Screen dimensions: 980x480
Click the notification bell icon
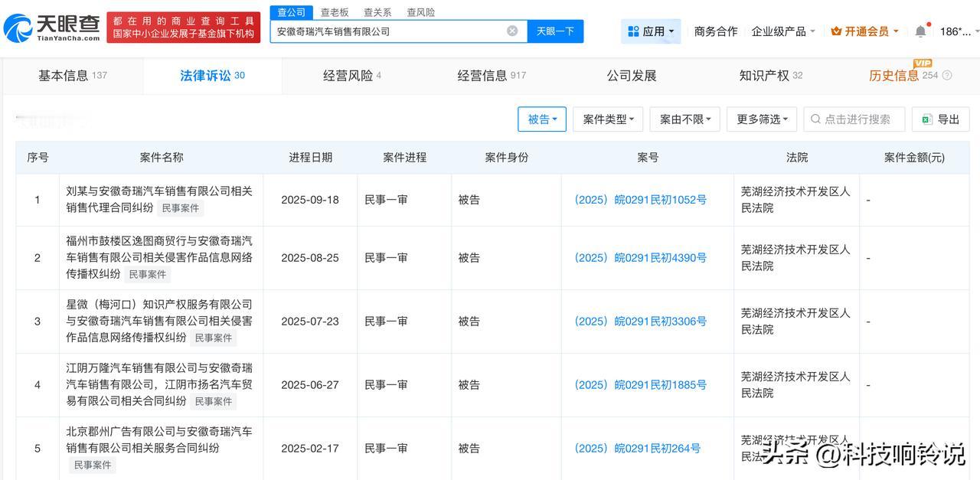point(920,31)
